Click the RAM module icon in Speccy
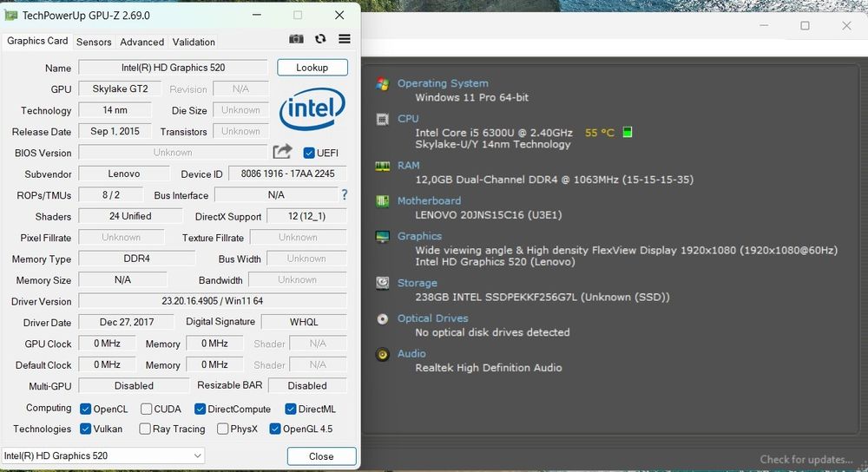Screen dimensions: 868x472 pos(383,166)
